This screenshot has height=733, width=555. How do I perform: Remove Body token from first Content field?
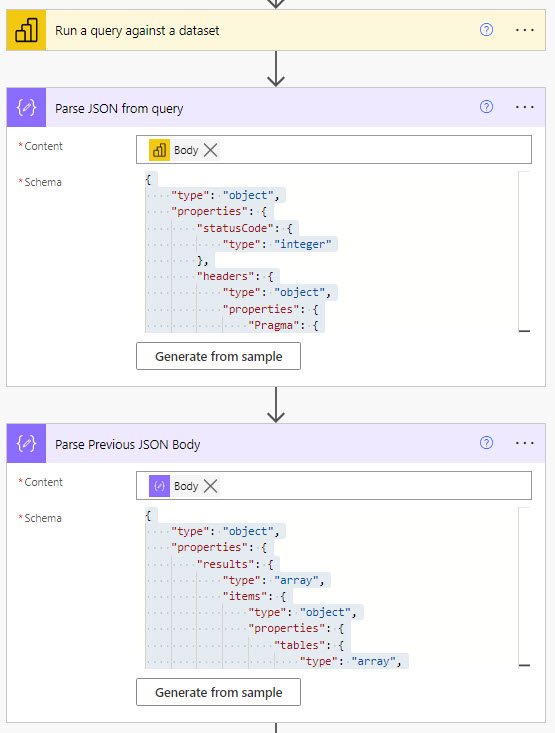[x=211, y=150]
